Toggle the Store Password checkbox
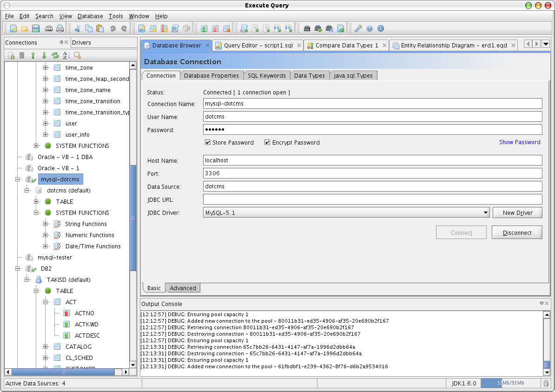 (x=208, y=143)
